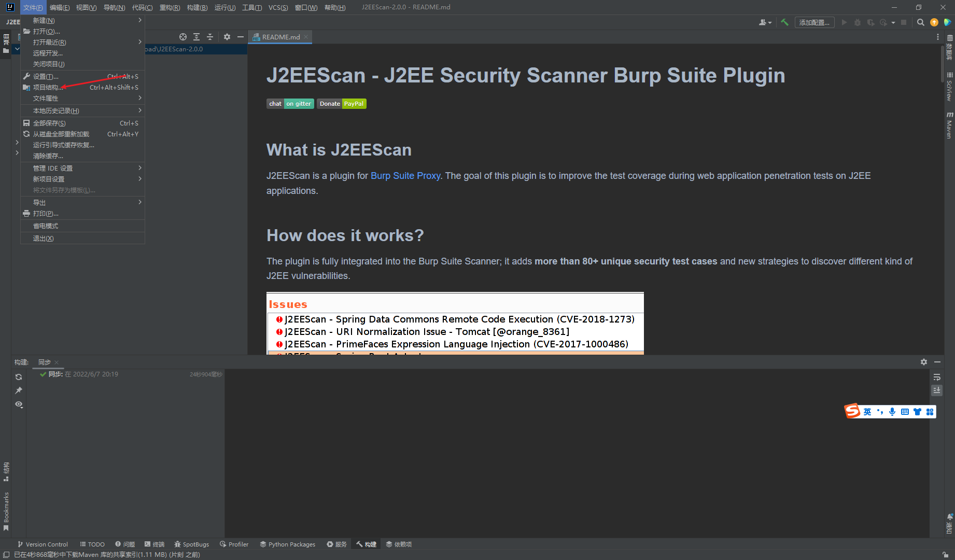The image size is (955, 560).
Task: Click the build hammer icon in toolbar
Action: 784,22
